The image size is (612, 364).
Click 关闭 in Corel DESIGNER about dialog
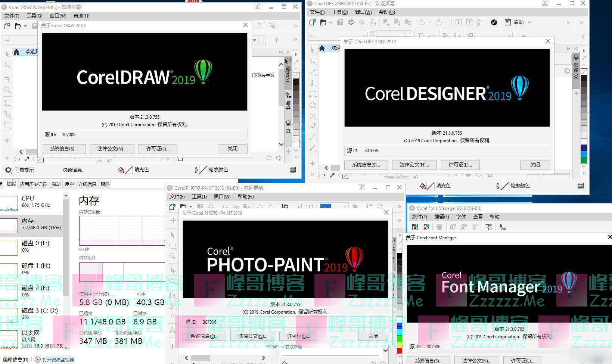coord(535,165)
